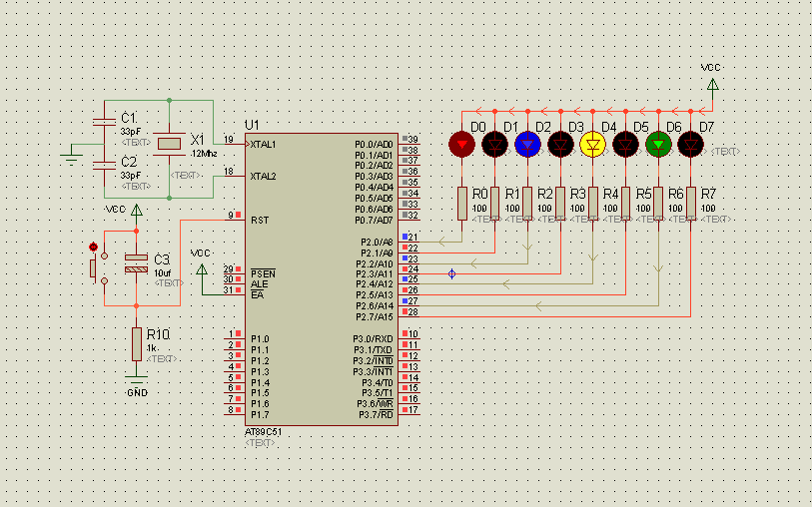Click the 1k value of R10

pyautogui.click(x=152, y=348)
